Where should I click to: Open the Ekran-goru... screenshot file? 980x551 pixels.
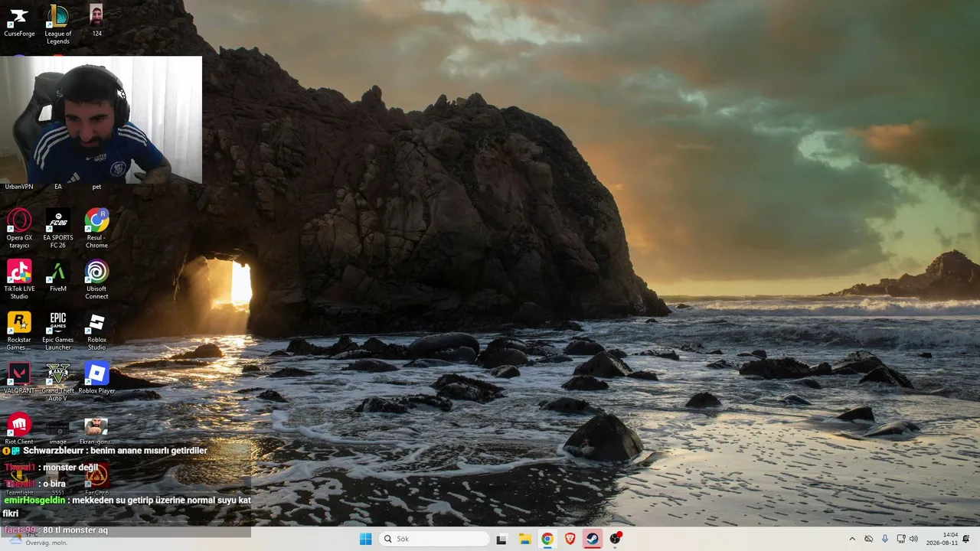click(x=96, y=430)
